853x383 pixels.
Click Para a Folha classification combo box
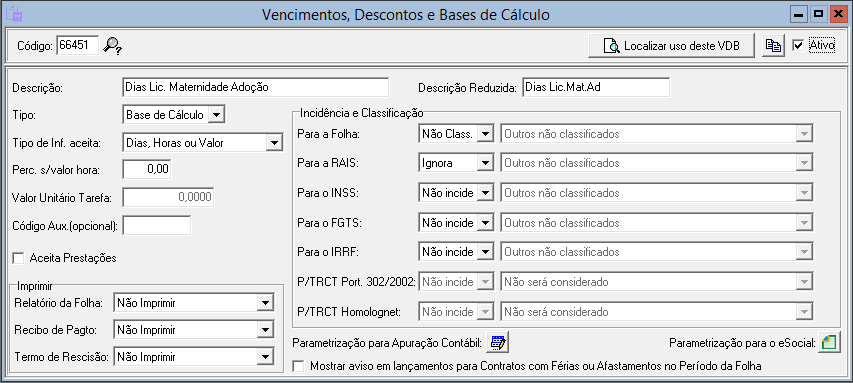coord(657,134)
